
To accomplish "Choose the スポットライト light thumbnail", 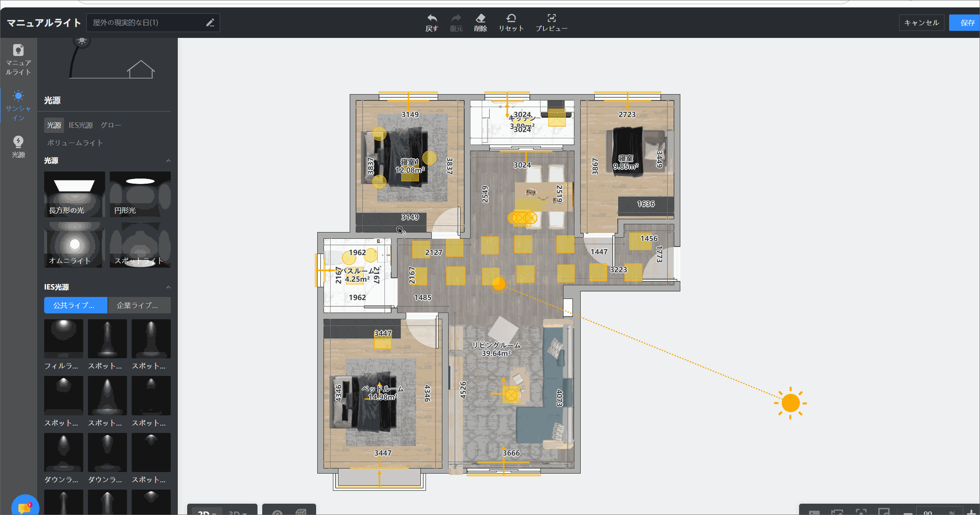I will point(140,245).
